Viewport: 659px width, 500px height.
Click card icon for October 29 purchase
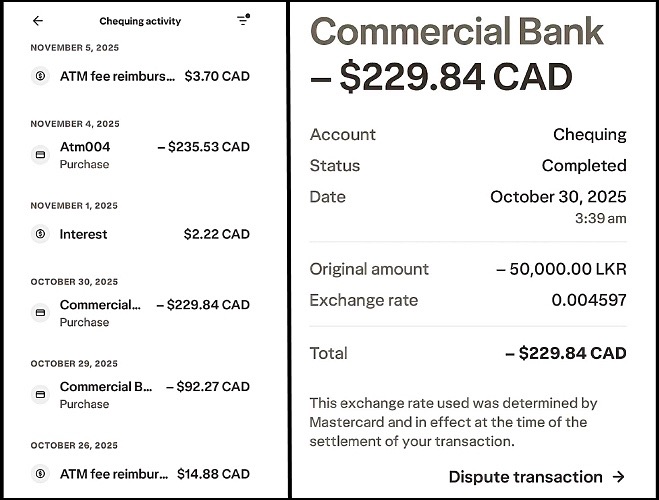(40, 394)
